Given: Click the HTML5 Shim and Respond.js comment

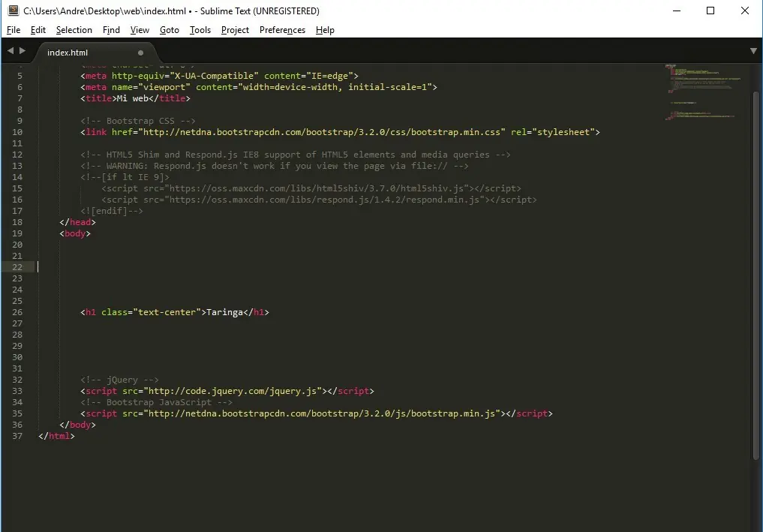Looking at the screenshot, I should (x=296, y=155).
